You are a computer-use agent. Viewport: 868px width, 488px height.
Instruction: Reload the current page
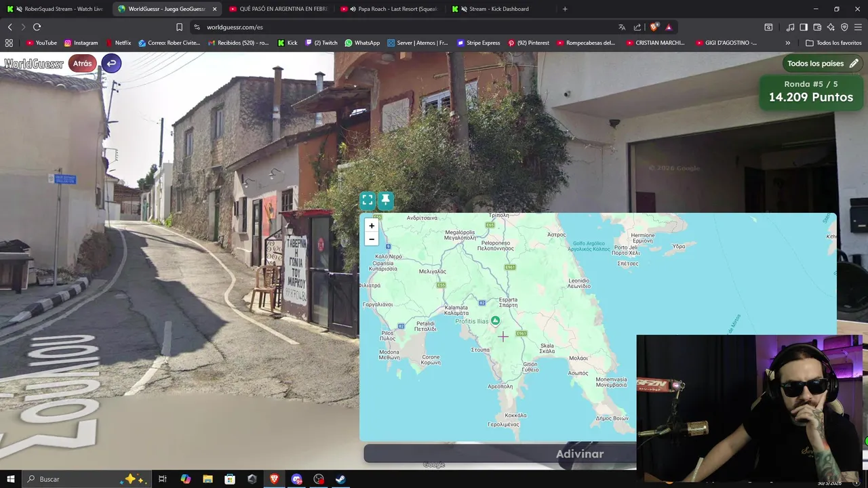(x=37, y=27)
